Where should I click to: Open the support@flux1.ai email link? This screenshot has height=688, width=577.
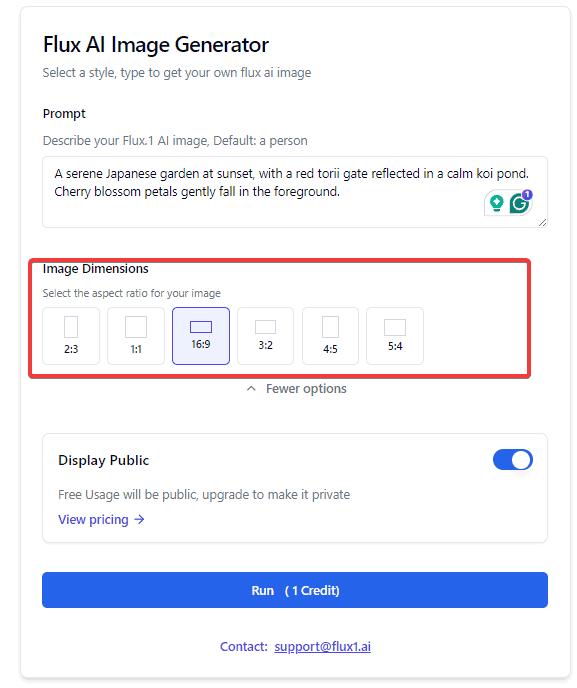(x=323, y=646)
